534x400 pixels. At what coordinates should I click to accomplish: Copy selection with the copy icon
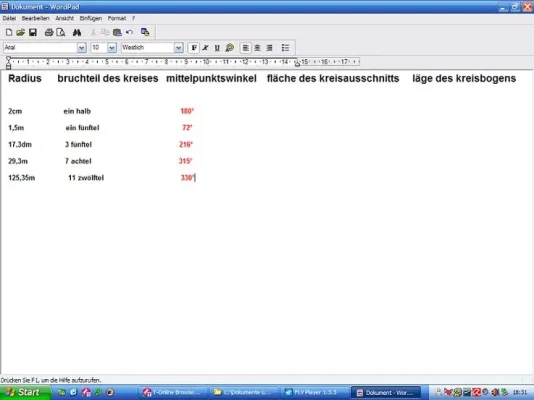pyautogui.click(x=105, y=32)
